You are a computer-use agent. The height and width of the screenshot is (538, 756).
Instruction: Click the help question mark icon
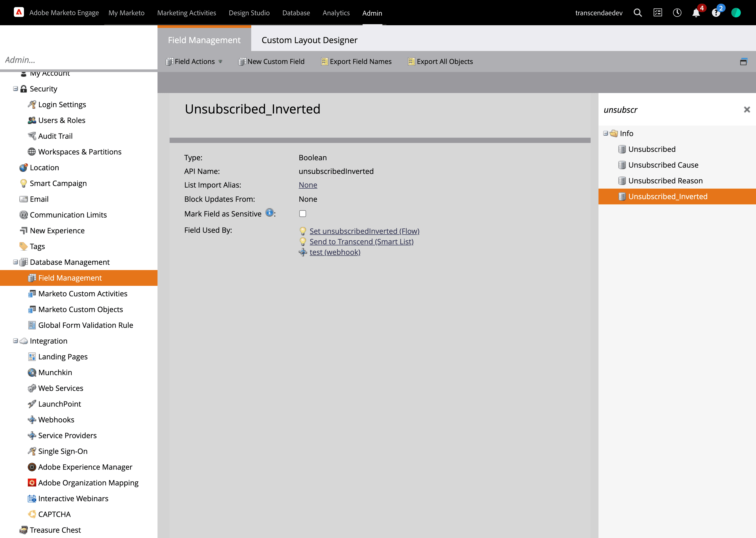[716, 13]
